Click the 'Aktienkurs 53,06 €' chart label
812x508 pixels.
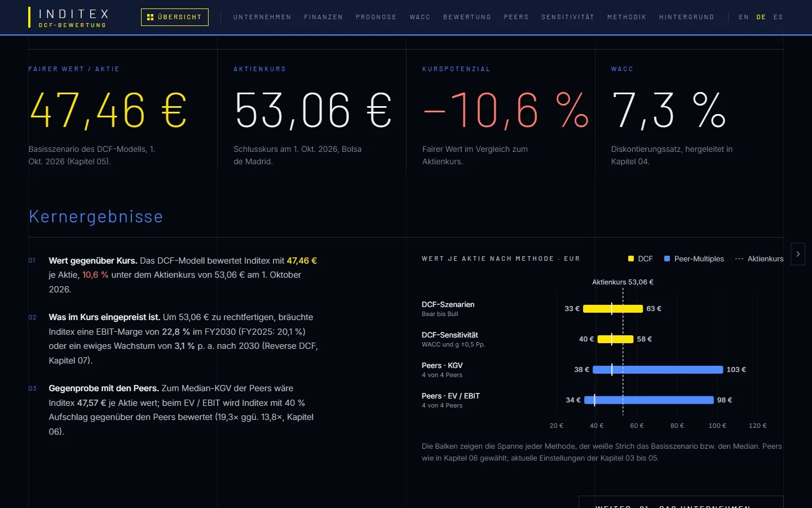[x=623, y=282]
